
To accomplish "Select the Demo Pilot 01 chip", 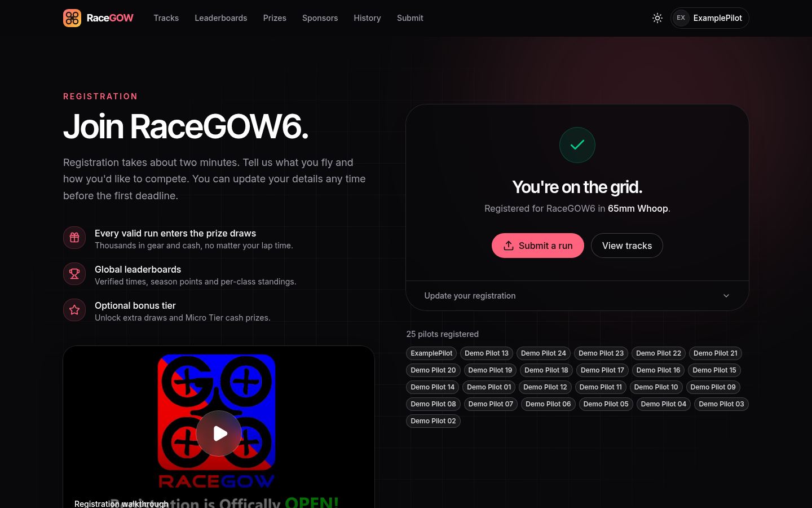I will click(489, 387).
